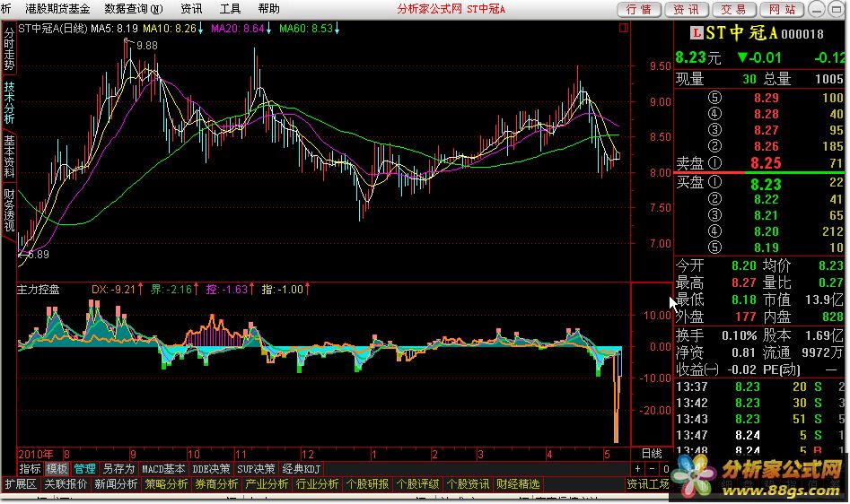Image resolution: width=850 pixels, height=504 pixels.
Task: Open the 数据查询 menu
Action: pos(134,9)
